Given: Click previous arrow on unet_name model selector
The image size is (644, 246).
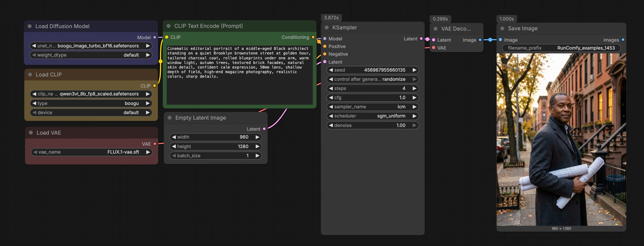Looking at the screenshot, I should [34, 46].
